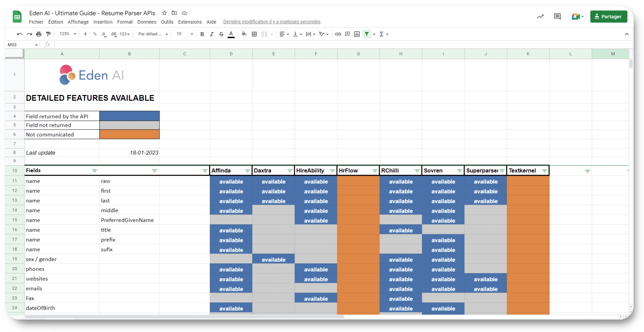The image size is (644, 332).
Task: Open the Dernière modification history link
Action: pyautogui.click(x=272, y=22)
